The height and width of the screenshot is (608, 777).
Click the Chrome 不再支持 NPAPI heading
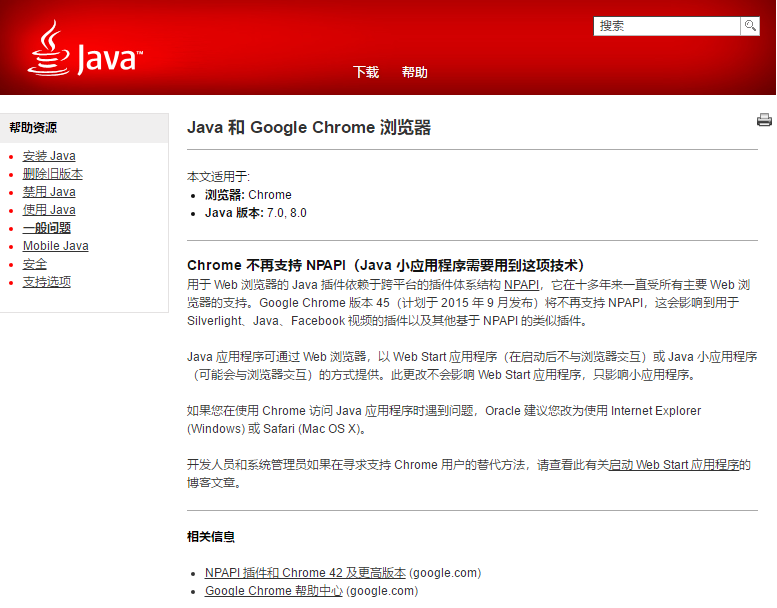[x=386, y=265]
